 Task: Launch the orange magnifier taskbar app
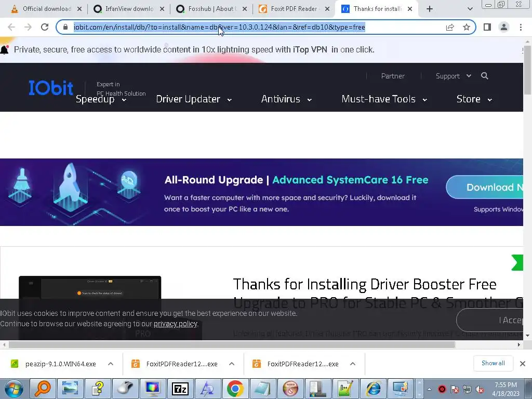coord(42,389)
